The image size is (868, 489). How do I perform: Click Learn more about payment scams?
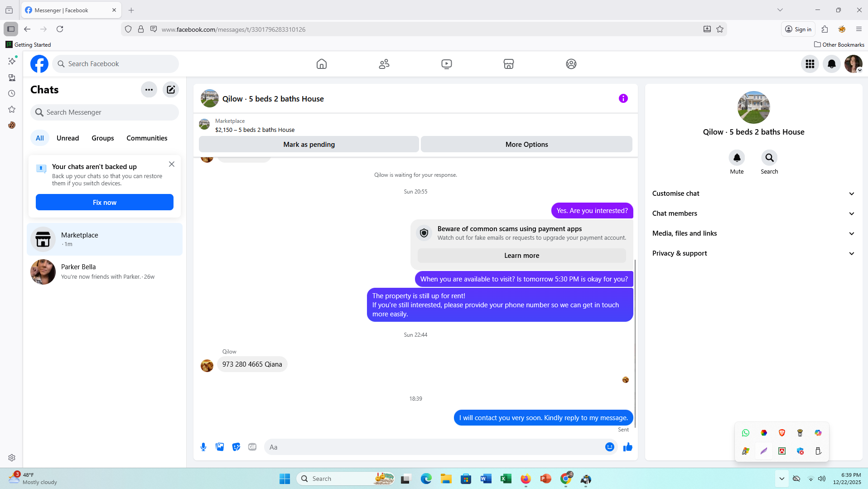click(x=522, y=256)
